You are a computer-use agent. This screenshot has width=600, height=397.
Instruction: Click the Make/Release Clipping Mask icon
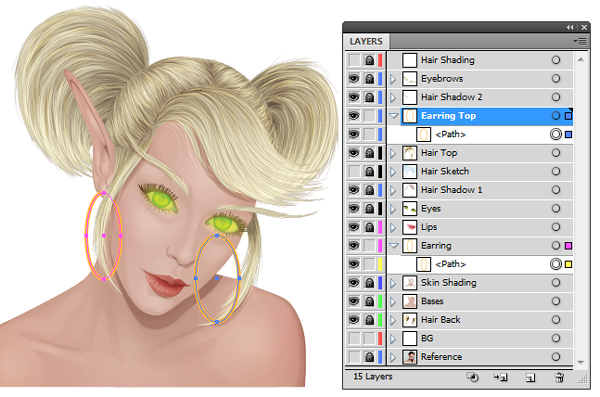(473, 377)
